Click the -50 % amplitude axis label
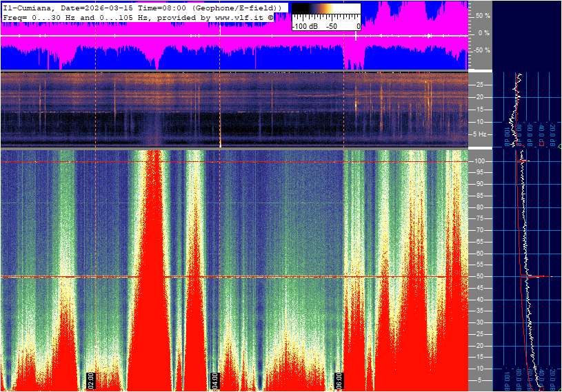 coord(481,50)
